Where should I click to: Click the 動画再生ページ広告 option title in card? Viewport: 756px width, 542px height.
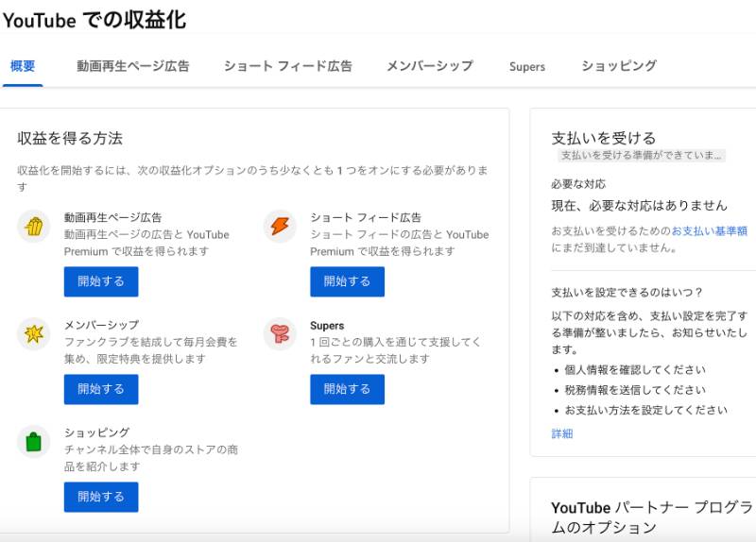pyautogui.click(x=112, y=217)
